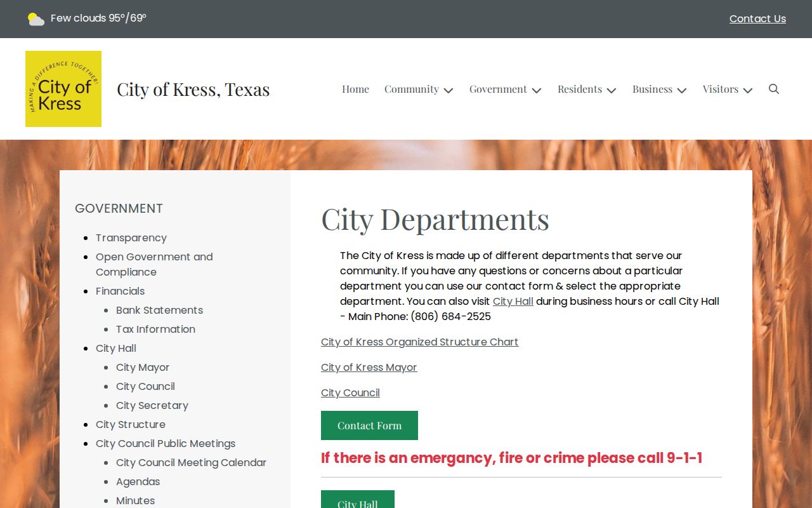Open the Visitors menu item

[x=720, y=89]
